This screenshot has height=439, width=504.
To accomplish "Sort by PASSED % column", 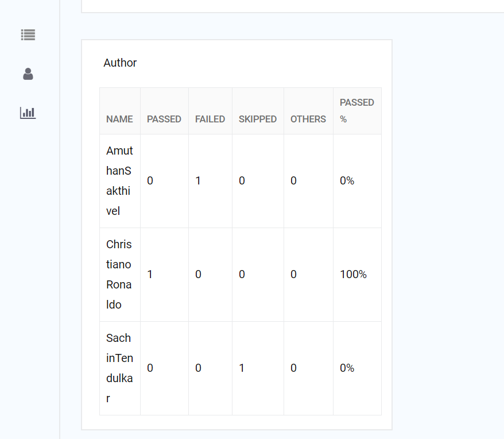I will (357, 110).
